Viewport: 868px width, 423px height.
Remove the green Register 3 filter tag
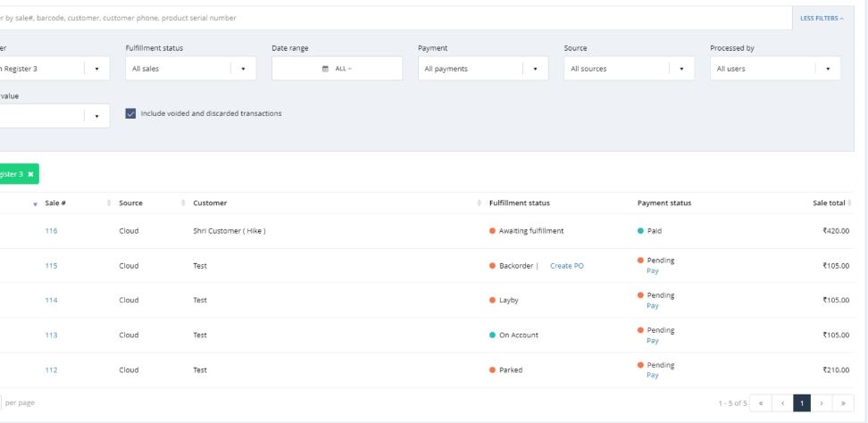click(30, 174)
